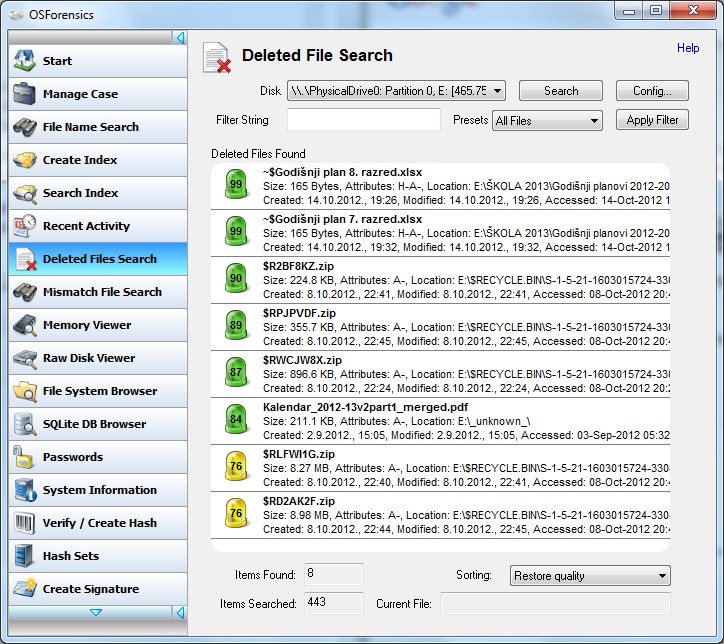
Task: Open the Passwords padlock icon
Action: point(25,457)
